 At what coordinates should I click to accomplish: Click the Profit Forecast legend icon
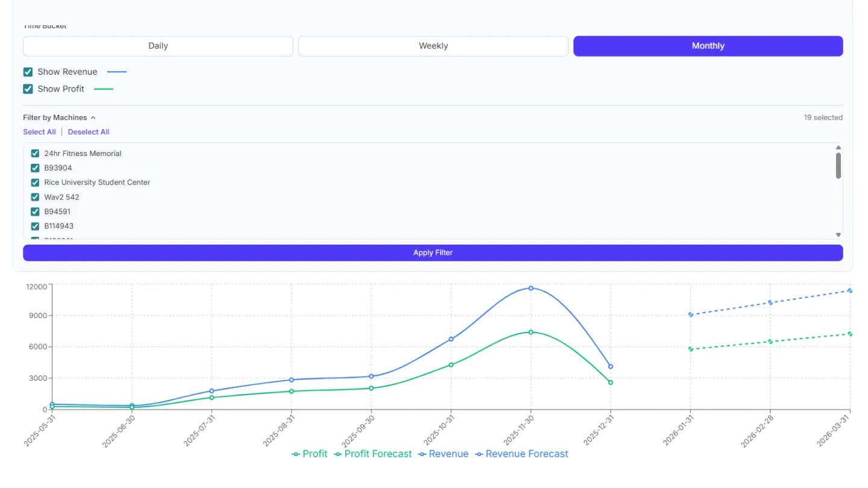(x=339, y=454)
